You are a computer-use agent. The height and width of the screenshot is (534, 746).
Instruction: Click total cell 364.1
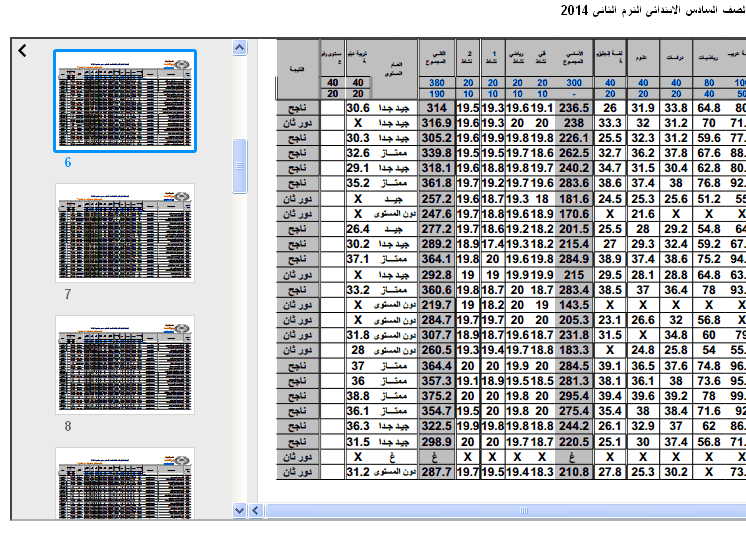coord(437,259)
